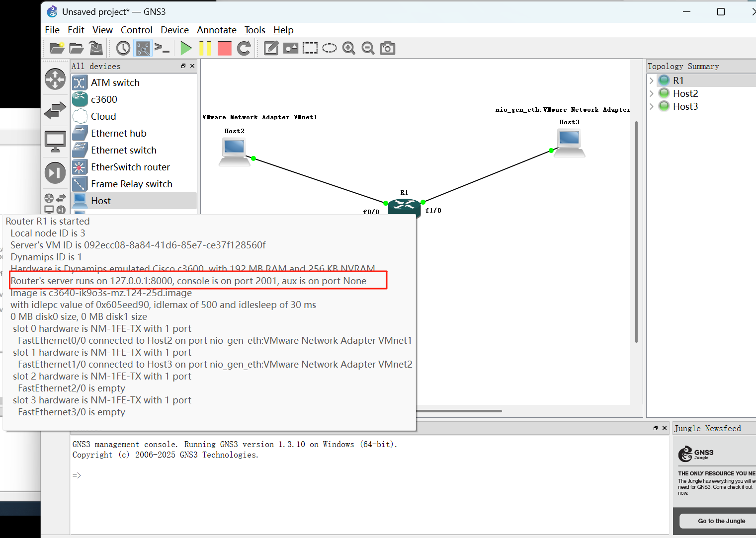Open the Snapshot manager clock icon
The image size is (756, 538).
click(123, 48)
